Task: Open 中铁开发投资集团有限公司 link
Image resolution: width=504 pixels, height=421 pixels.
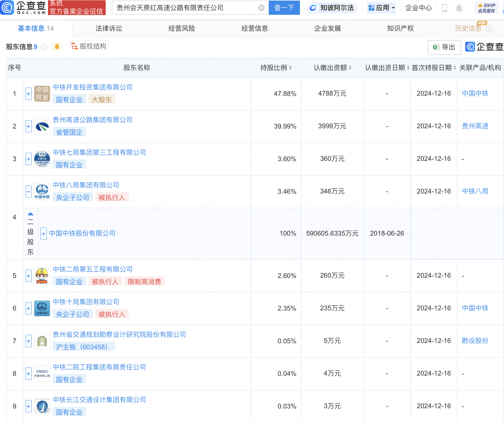Action: tap(93, 87)
